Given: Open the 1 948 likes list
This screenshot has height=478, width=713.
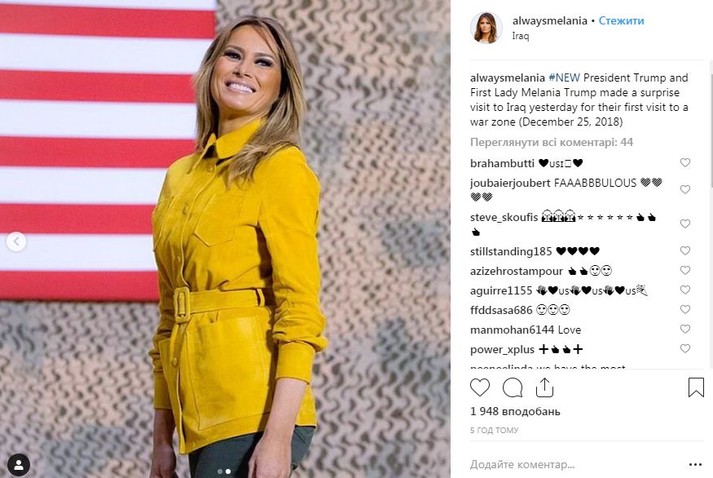Looking at the screenshot, I should [515, 412].
